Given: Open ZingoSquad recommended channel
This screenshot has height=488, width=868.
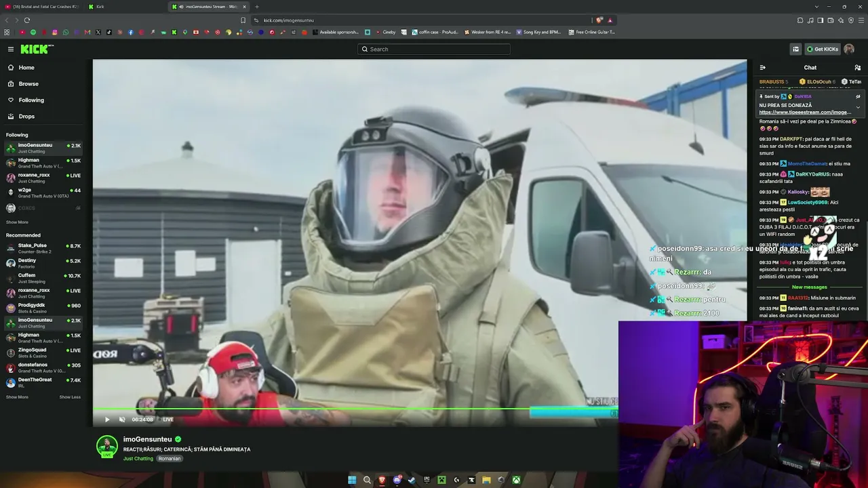Looking at the screenshot, I should point(43,352).
